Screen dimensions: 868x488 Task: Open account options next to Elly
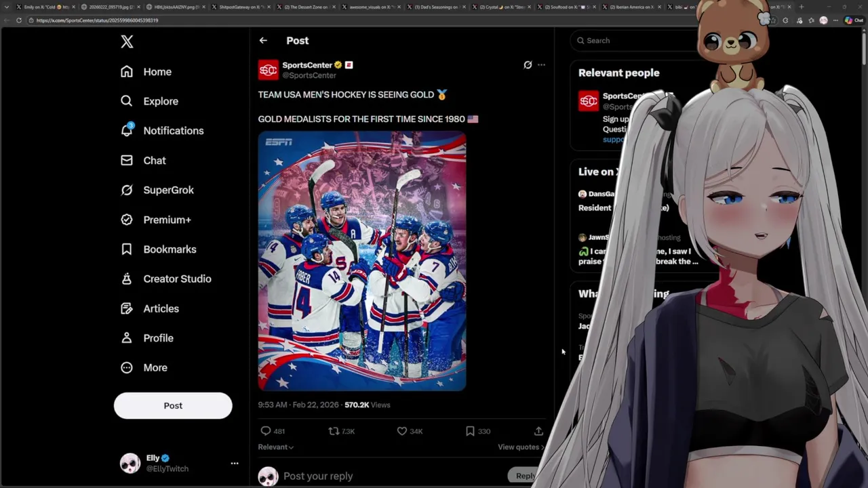coord(235,463)
